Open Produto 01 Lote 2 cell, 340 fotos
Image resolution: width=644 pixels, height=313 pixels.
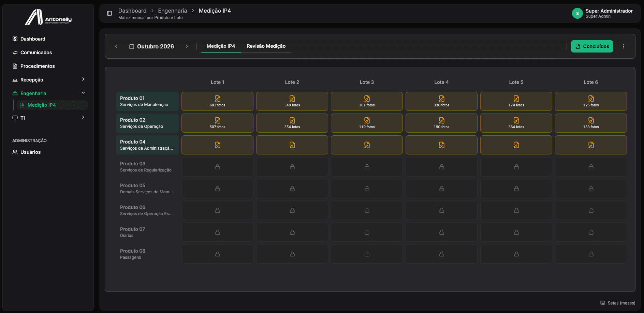click(292, 101)
